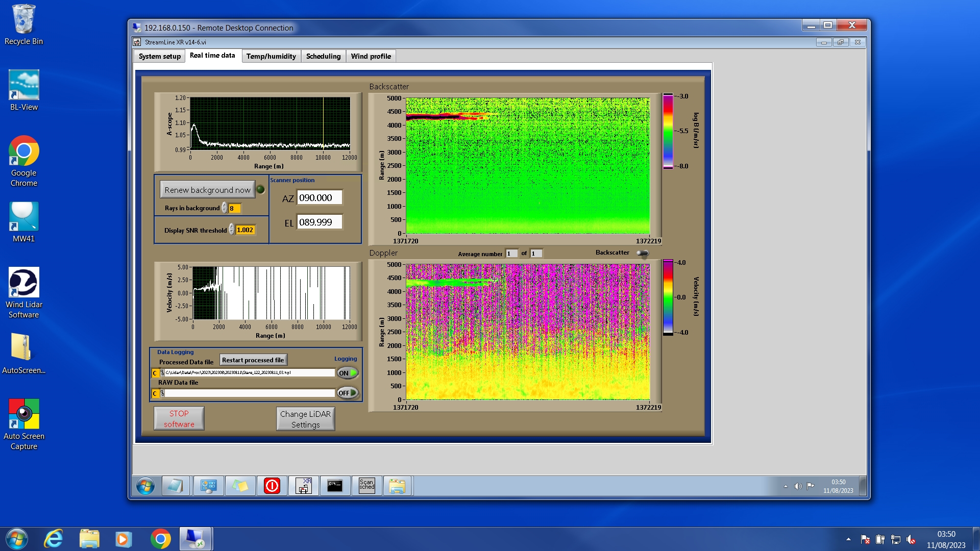Click the backscatter log B color scale bar
980x551 pixels.
coord(668,131)
